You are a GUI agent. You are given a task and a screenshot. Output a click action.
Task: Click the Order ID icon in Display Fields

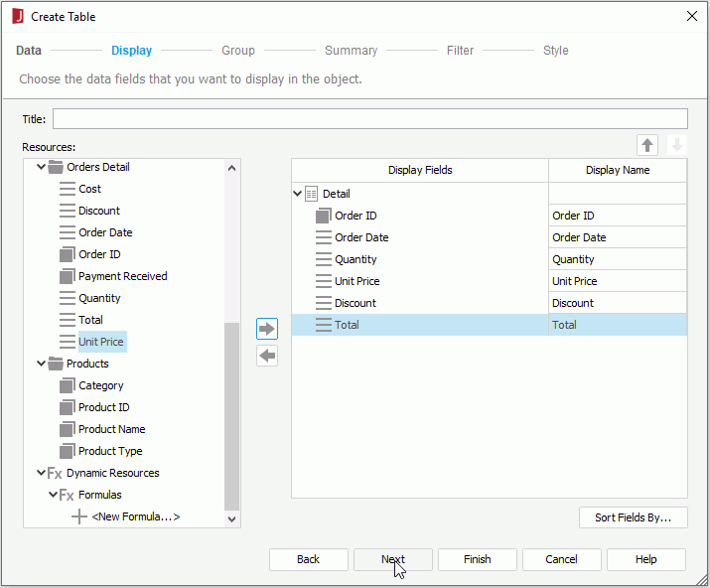point(324,216)
